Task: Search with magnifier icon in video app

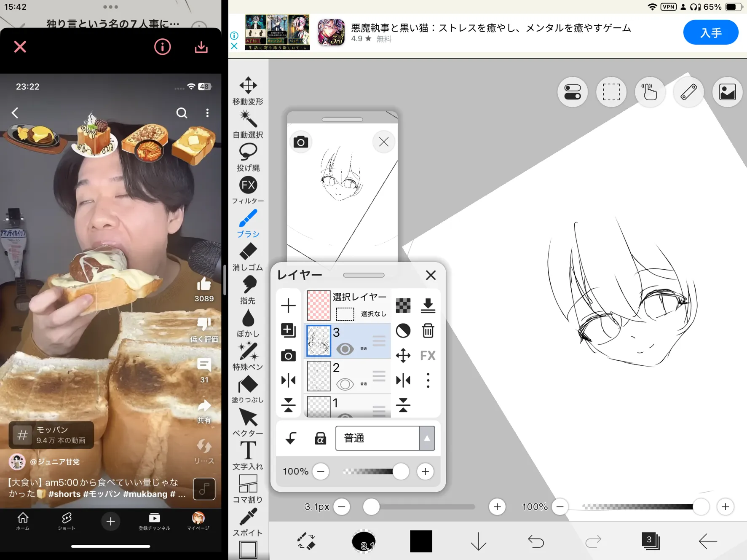Action: tap(182, 113)
